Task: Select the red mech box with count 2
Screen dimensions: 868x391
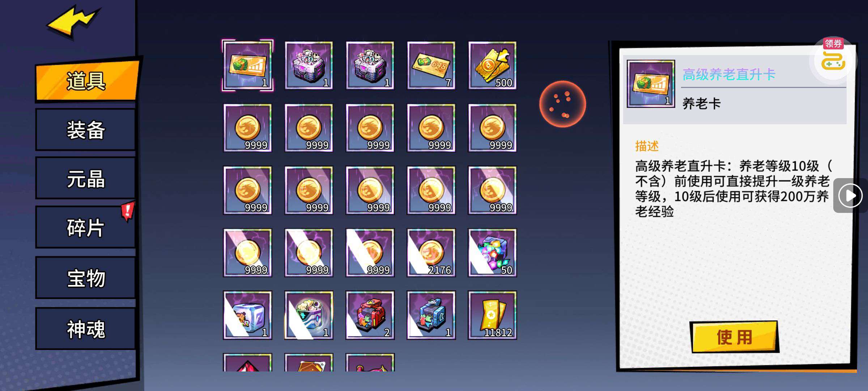Action: 370,315
